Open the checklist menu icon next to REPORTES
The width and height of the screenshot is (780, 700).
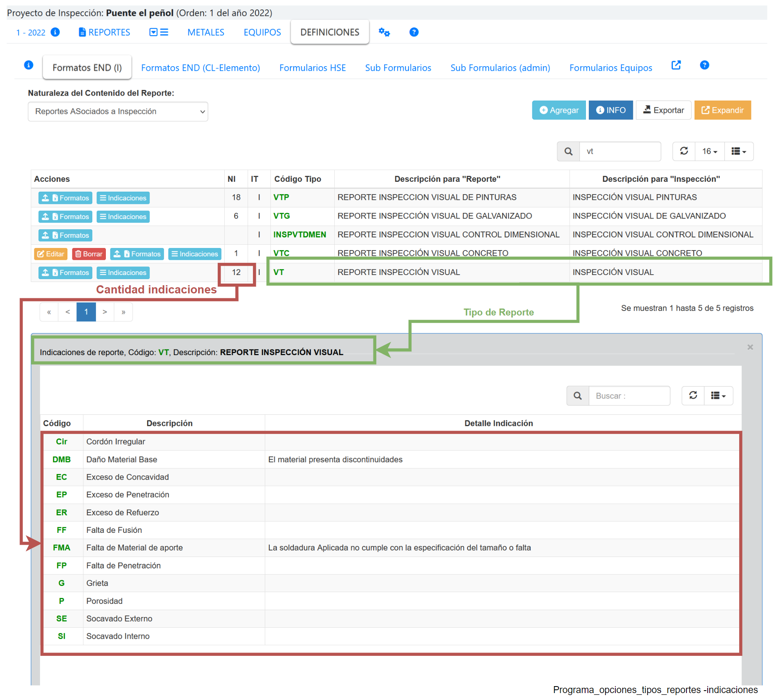pos(159,32)
